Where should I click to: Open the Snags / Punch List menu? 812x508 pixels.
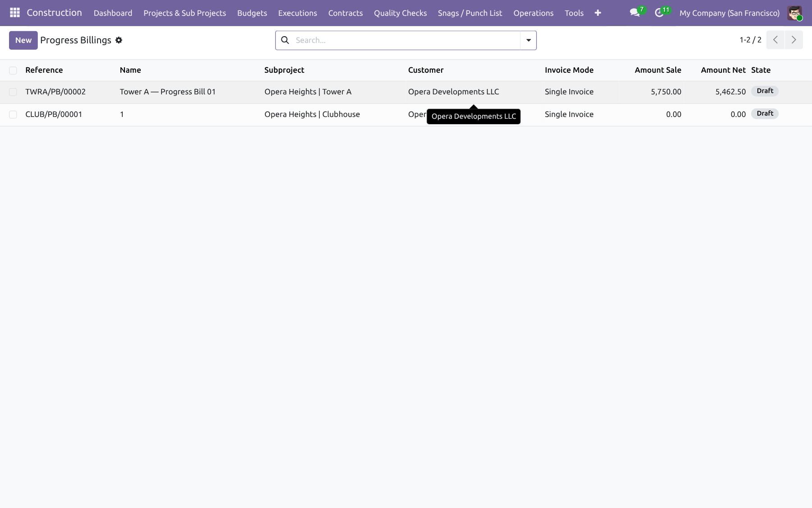(470, 13)
